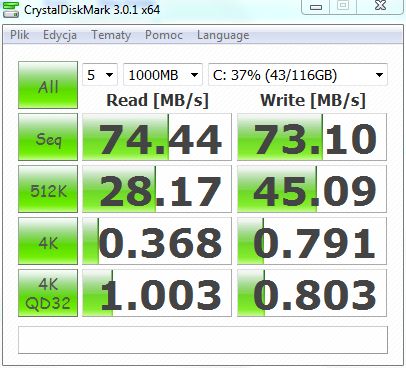The image size is (406, 368).
Task: Select the 512K read result 28.17
Action: (157, 189)
